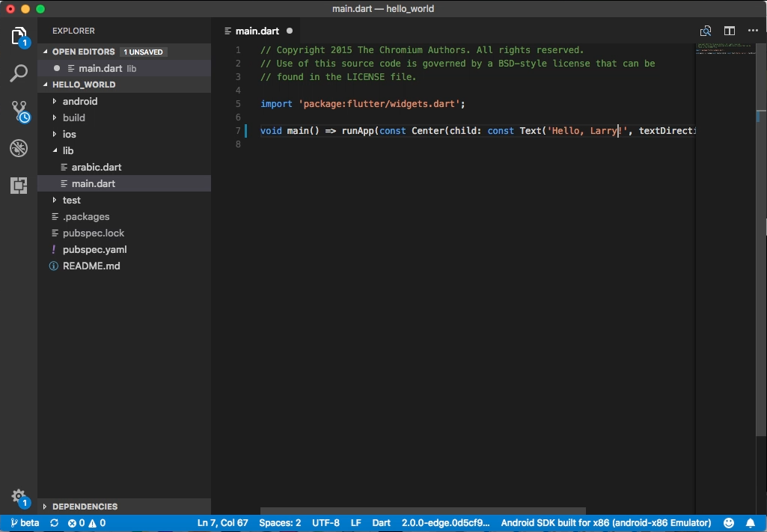Change language mode via Dart indicator
This screenshot has height=532, width=767.
(381, 523)
